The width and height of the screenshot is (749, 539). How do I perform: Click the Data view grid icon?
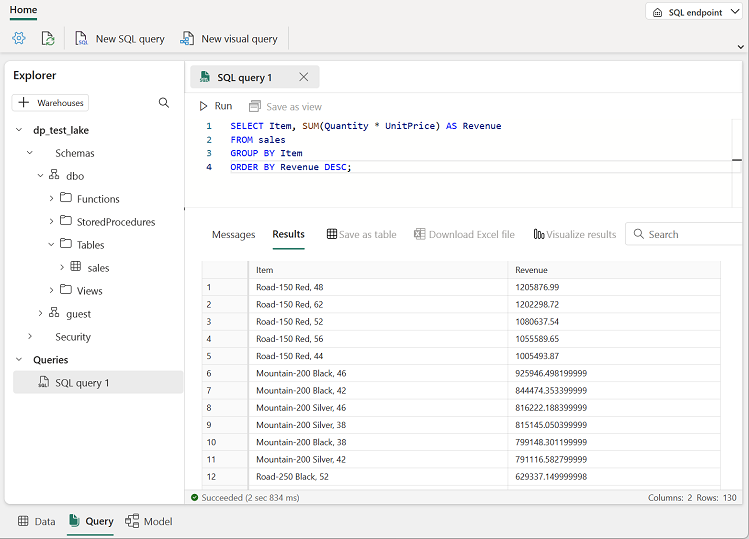[x=23, y=521]
